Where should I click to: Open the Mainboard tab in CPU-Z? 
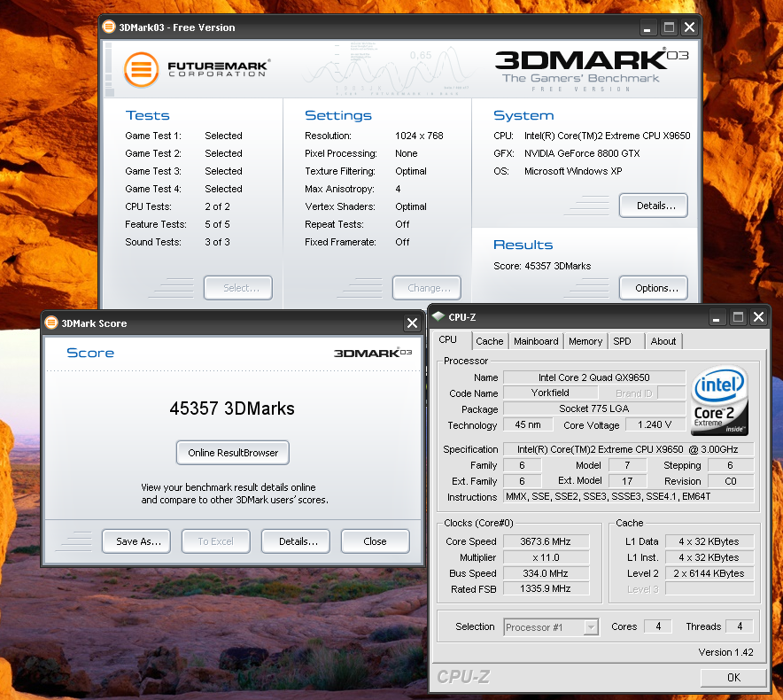tap(536, 341)
